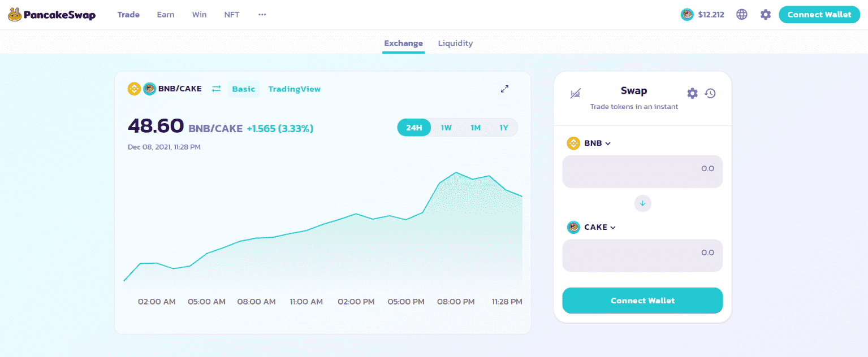Image resolution: width=868 pixels, height=357 pixels.
Task: Click the 05:00 AM axis label
Action: tap(207, 302)
